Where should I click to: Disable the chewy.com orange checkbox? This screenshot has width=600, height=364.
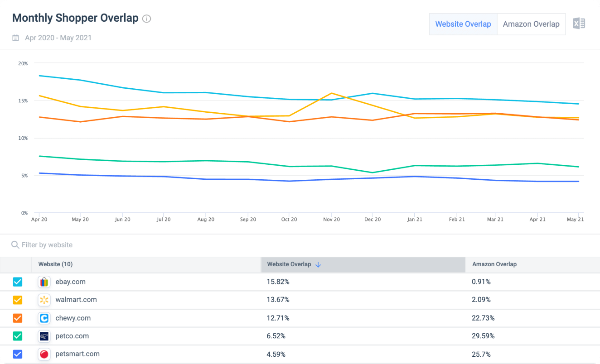point(17,318)
